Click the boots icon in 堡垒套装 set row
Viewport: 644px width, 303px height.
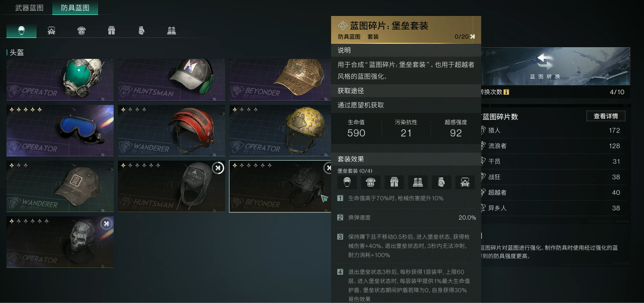[x=418, y=182]
